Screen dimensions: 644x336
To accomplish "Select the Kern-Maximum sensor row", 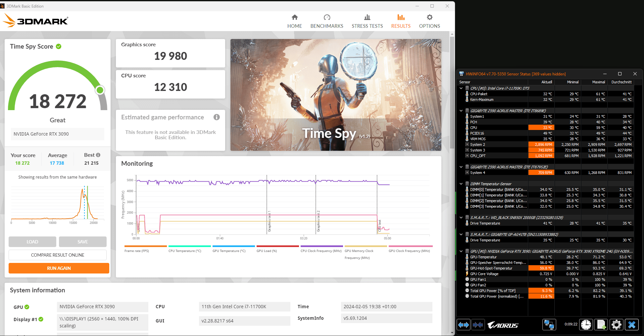I will [546, 100].
